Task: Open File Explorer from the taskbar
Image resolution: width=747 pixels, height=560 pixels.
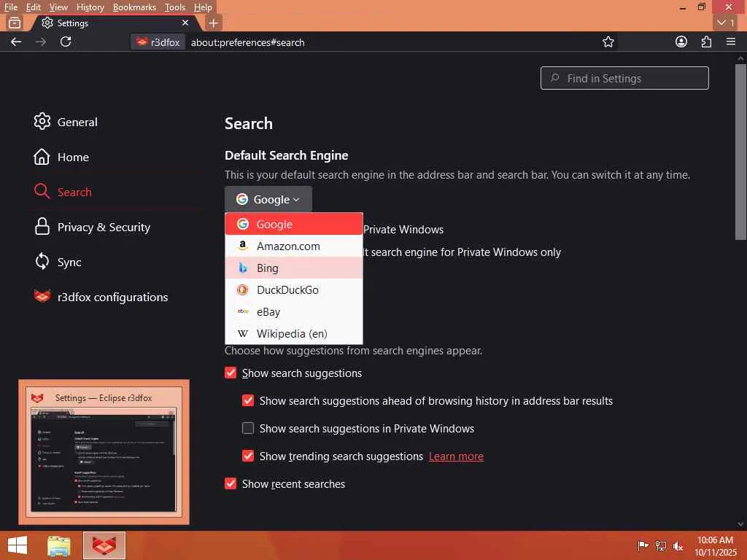Action: point(59,545)
